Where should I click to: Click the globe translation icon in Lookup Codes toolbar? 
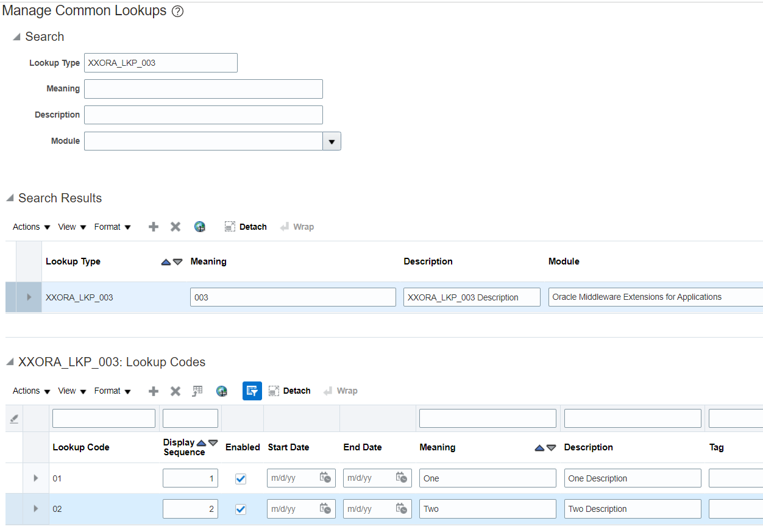click(221, 391)
